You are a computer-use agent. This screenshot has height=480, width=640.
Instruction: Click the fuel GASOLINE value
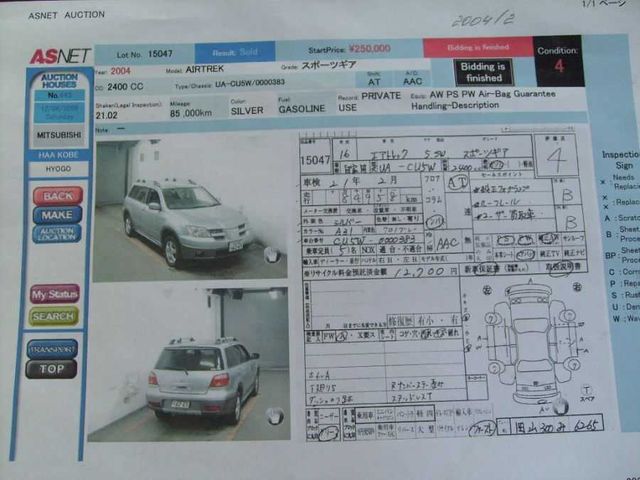(x=302, y=109)
